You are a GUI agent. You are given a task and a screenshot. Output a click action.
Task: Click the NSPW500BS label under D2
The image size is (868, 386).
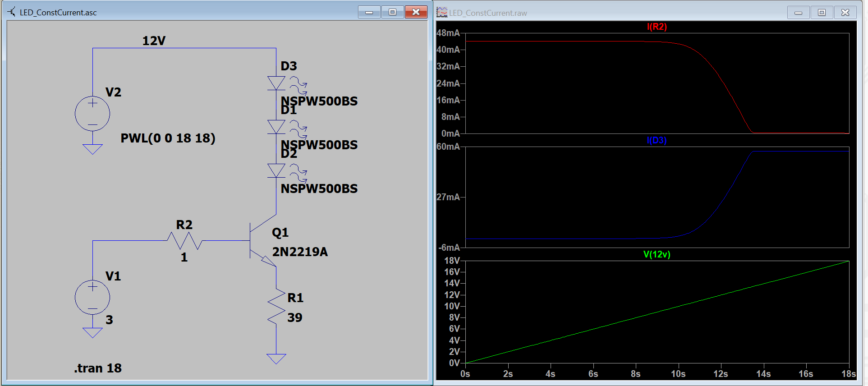[319, 188]
